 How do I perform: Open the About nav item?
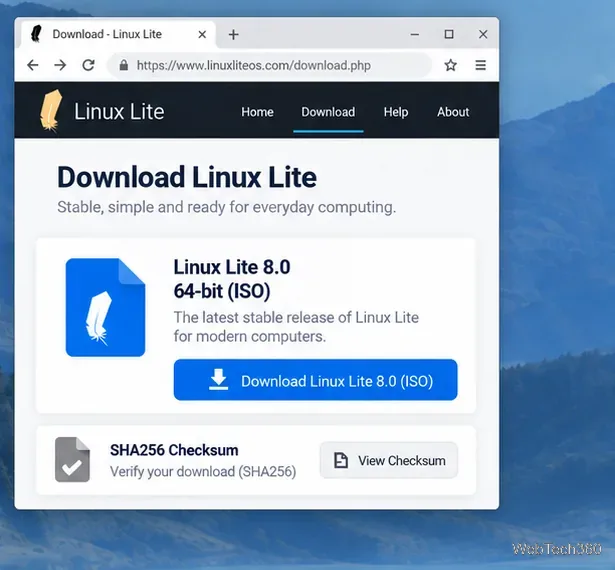[453, 112]
